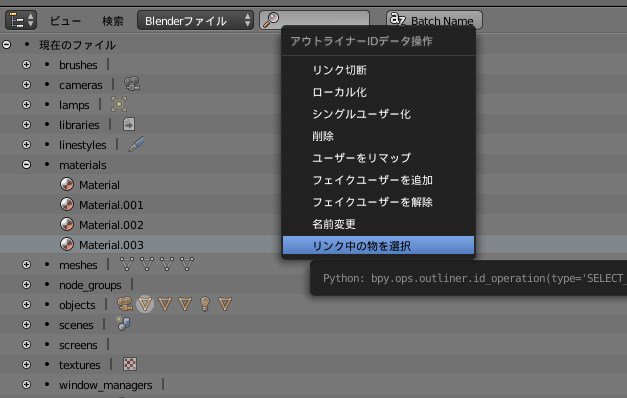This screenshot has height=398, width=627.
Task: Expand the screens category
Action: (26, 344)
